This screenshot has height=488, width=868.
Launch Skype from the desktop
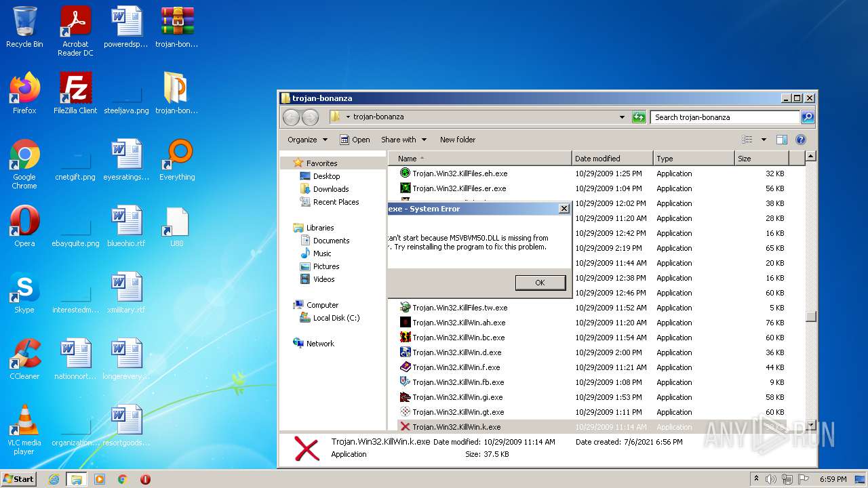tap(24, 293)
